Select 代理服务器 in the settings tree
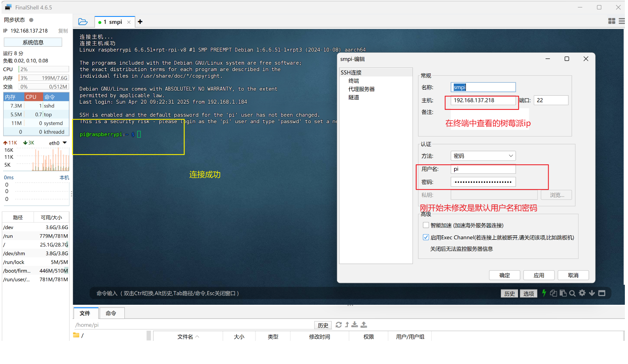The height and width of the screenshot is (364, 628). point(361,89)
